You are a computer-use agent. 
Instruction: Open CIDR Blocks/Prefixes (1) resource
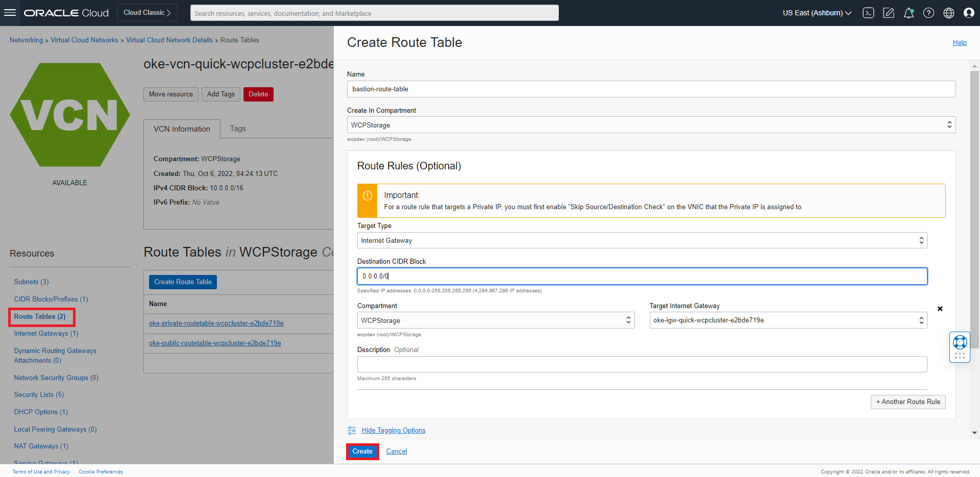click(51, 299)
